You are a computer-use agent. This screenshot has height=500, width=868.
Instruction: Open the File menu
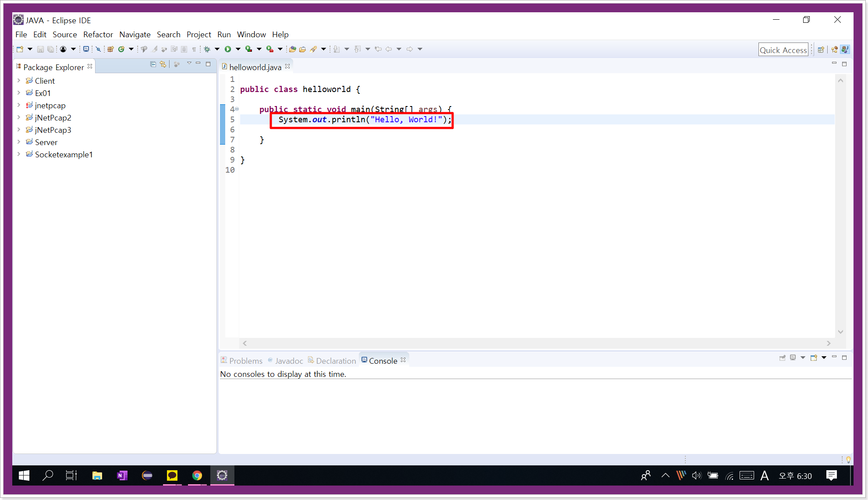(21, 34)
